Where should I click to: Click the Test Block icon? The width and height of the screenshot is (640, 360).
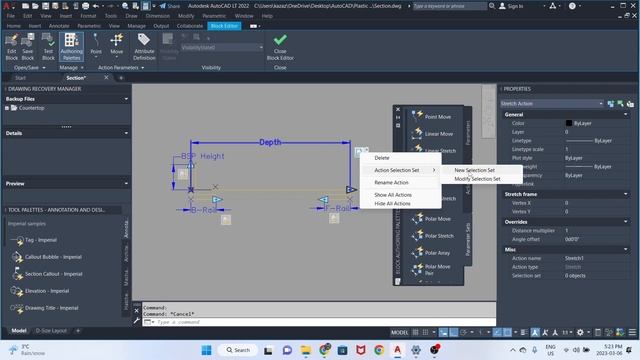[48, 47]
